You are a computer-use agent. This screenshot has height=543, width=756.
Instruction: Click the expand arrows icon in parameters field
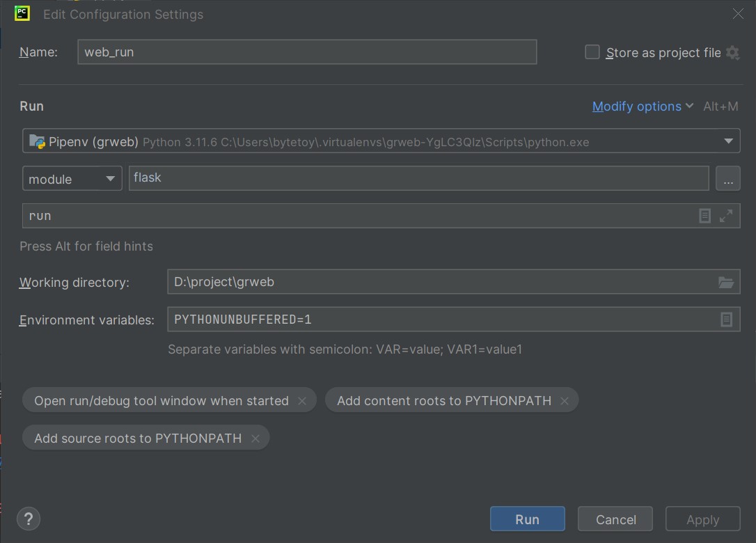click(x=725, y=216)
